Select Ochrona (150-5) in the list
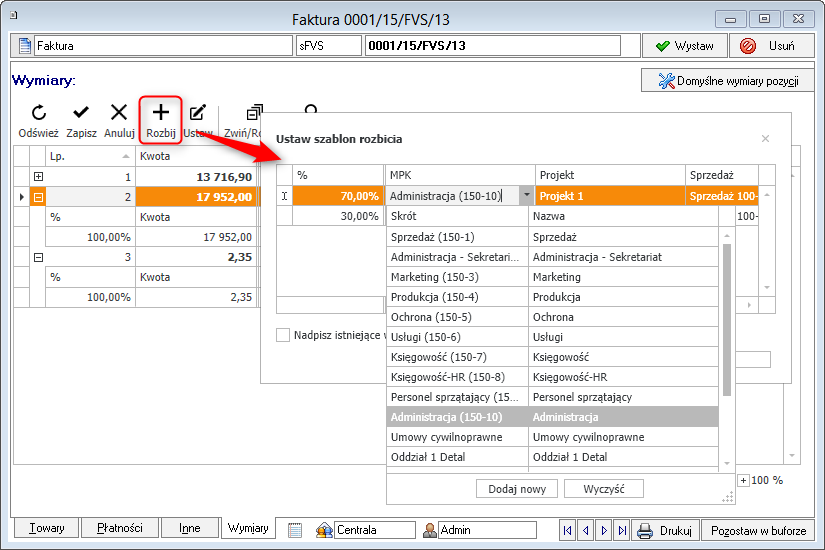Screen dimensions: 825x550 tap(552, 317)
